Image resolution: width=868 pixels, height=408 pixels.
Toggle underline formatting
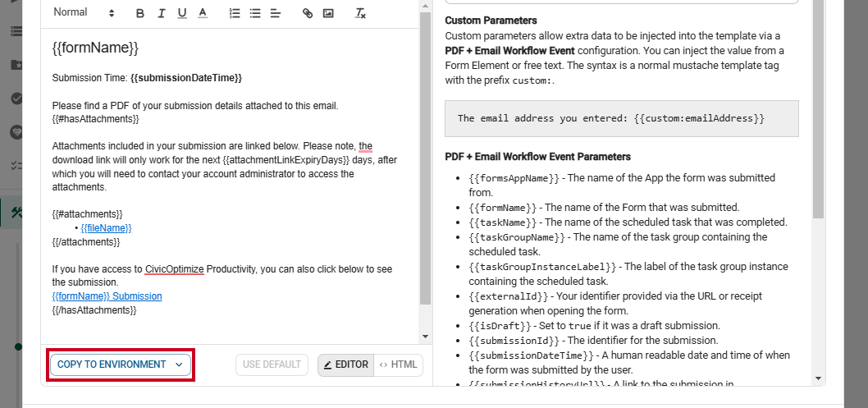click(182, 13)
